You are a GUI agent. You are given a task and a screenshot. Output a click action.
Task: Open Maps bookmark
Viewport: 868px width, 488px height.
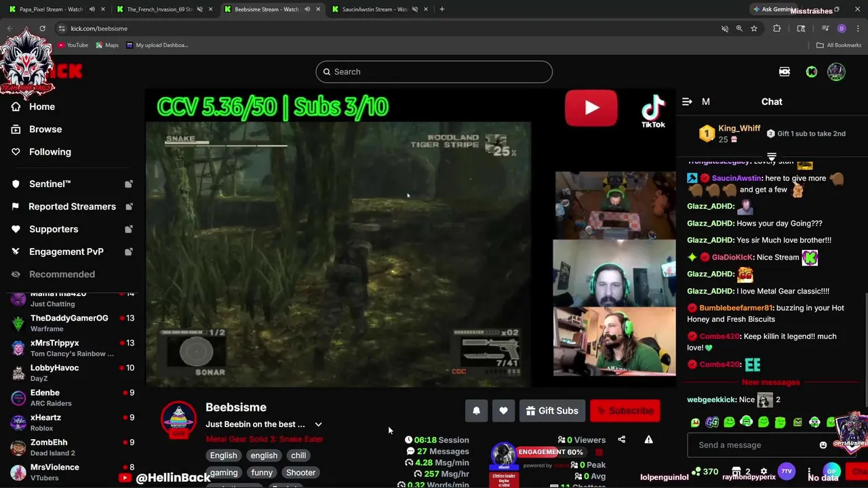(107, 45)
